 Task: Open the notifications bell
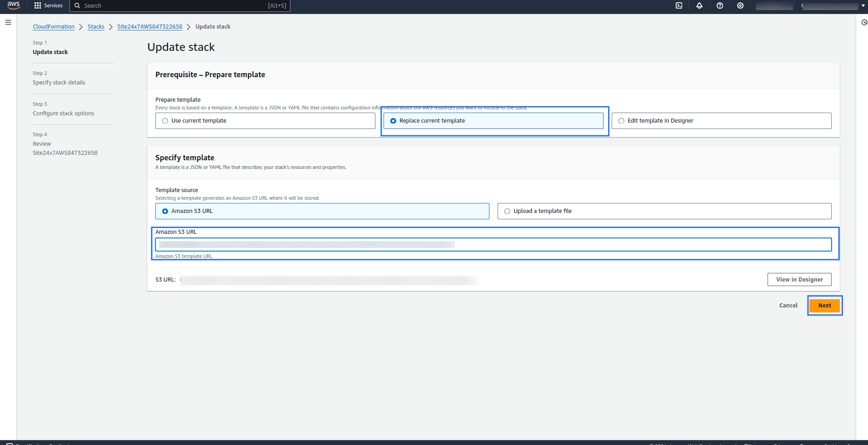(x=699, y=5)
